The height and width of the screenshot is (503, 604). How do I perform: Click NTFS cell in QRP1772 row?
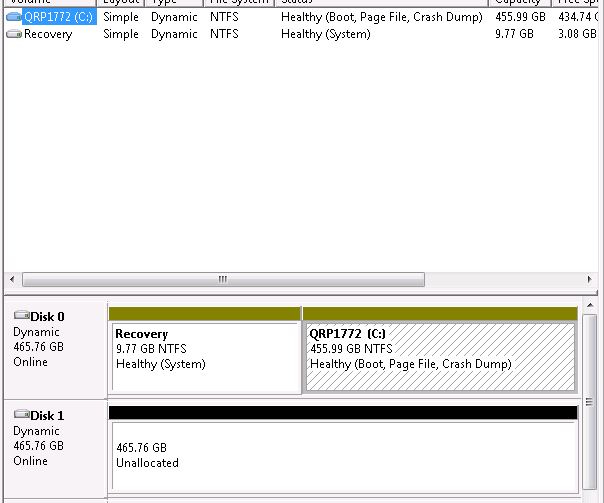coord(224,17)
